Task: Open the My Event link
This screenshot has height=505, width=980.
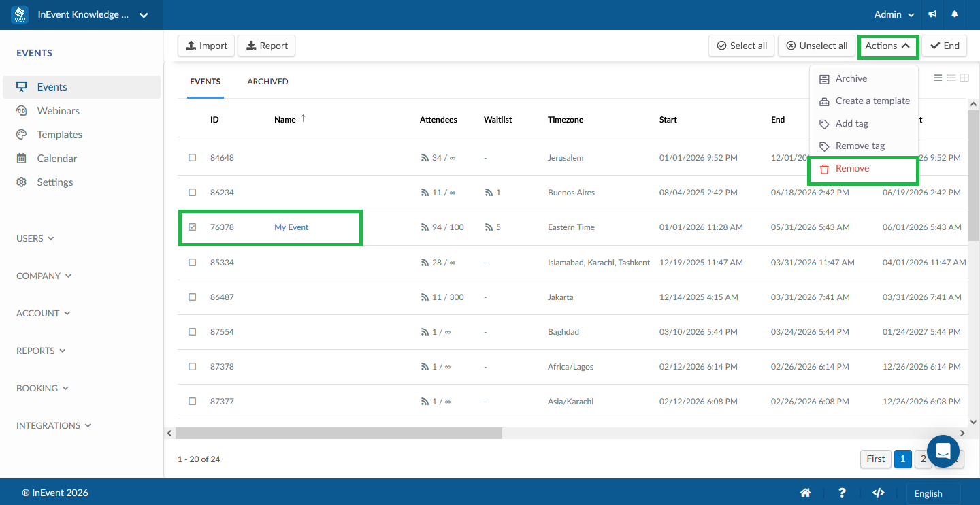Action: (291, 227)
